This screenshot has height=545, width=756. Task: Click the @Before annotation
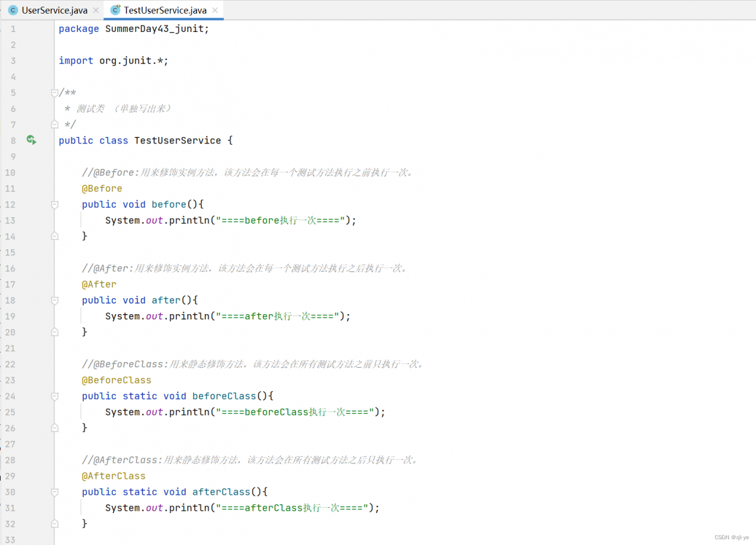[x=102, y=188]
